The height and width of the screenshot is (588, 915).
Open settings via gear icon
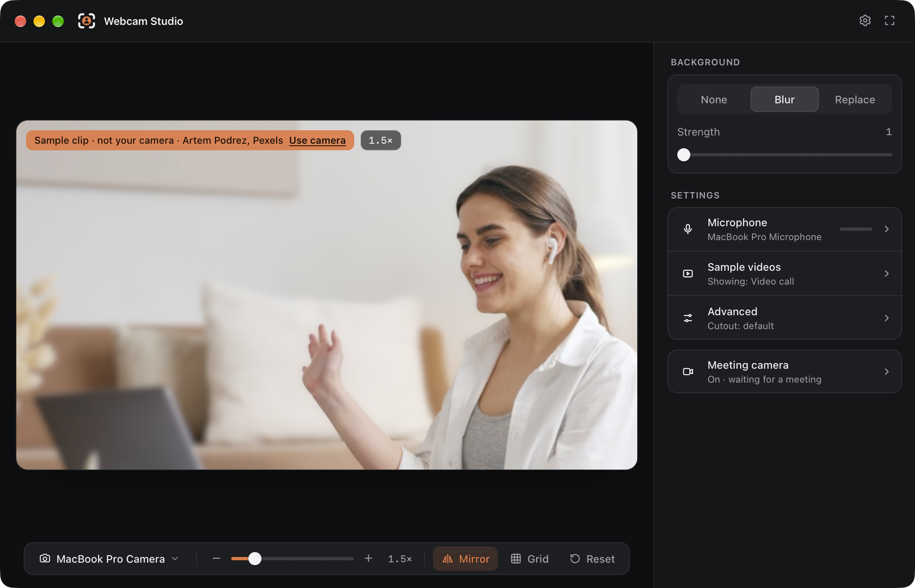[865, 20]
